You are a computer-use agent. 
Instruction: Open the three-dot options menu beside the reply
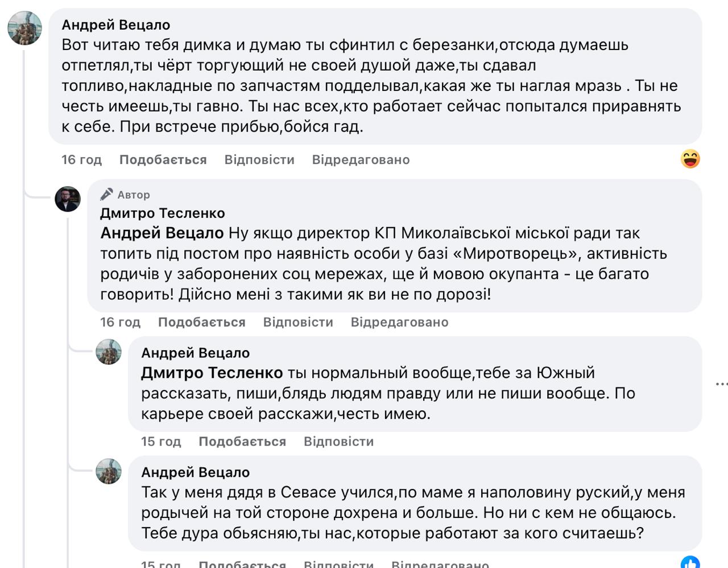pyautogui.click(x=721, y=384)
